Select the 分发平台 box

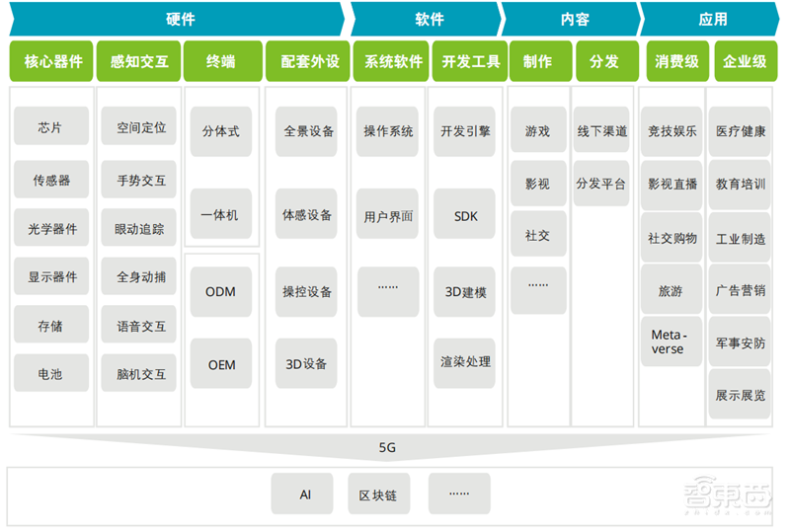pos(600,183)
